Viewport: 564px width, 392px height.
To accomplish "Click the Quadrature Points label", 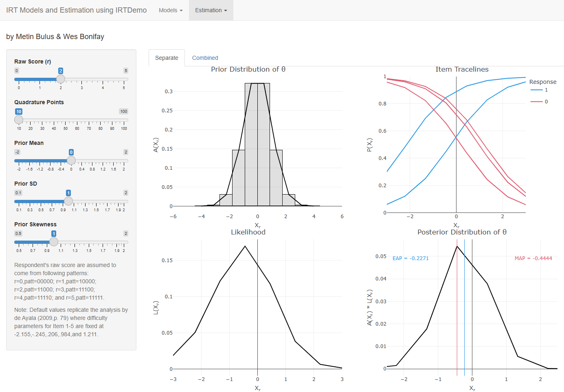I will point(39,102).
